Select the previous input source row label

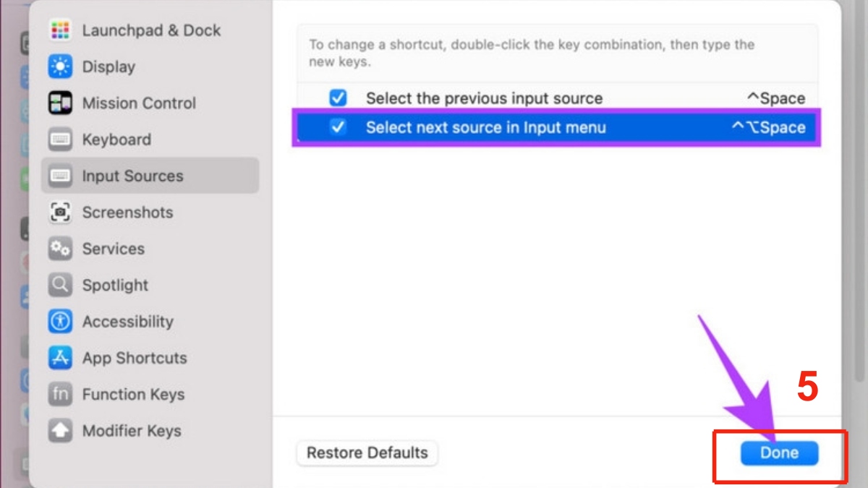484,98
